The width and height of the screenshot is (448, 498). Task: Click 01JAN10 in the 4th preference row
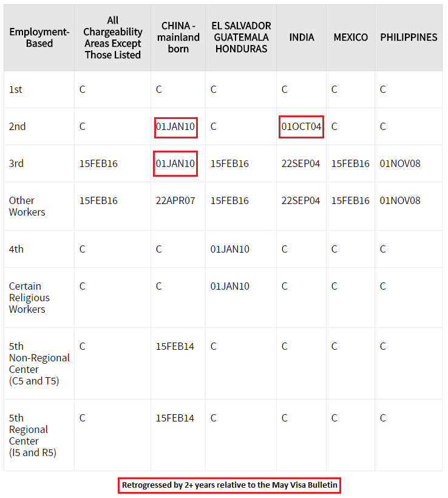point(229,250)
